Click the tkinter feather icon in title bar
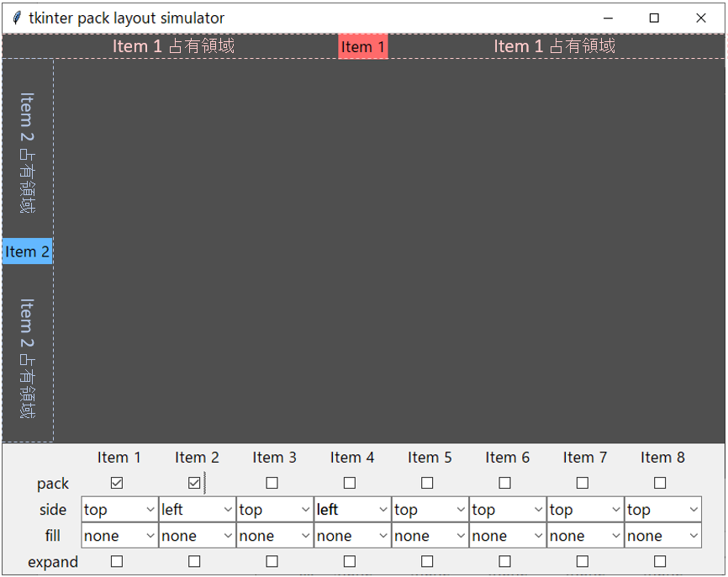728x577 pixels. tap(17, 19)
